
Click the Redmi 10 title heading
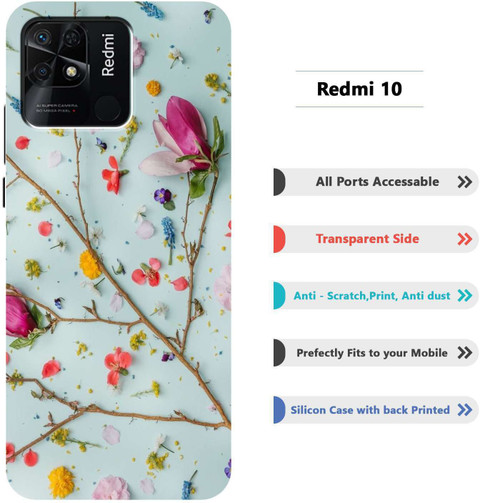coord(359,89)
